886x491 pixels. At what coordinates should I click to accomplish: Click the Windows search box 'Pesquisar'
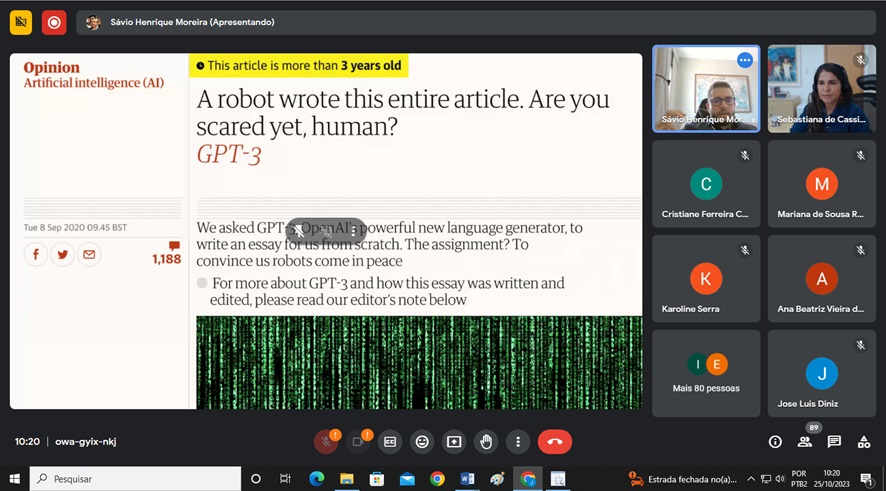point(135,479)
